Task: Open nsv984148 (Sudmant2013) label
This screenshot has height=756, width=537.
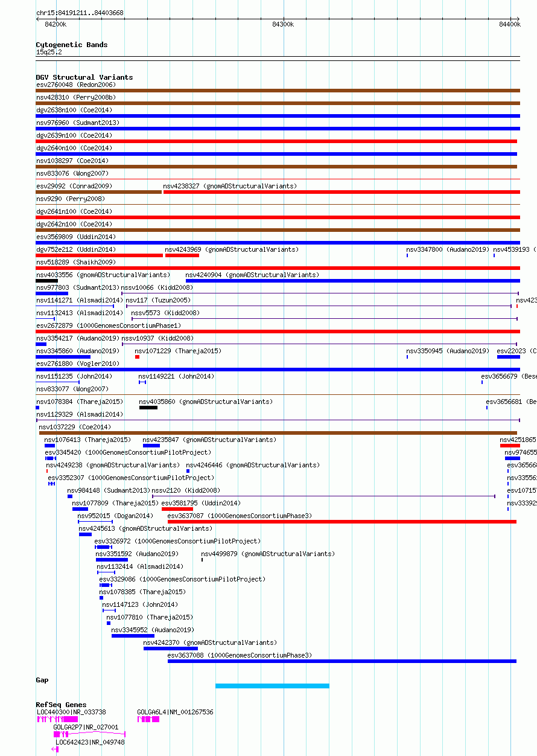Action: coord(109,490)
